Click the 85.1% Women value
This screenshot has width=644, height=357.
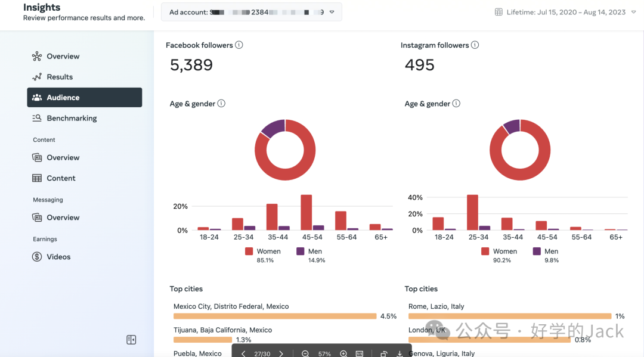(265, 260)
